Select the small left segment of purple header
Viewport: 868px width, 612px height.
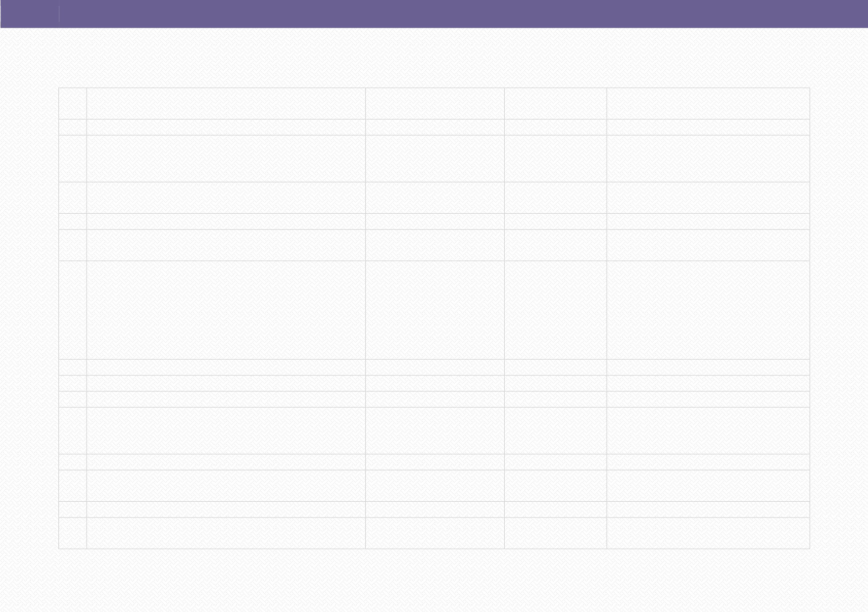(x=30, y=14)
